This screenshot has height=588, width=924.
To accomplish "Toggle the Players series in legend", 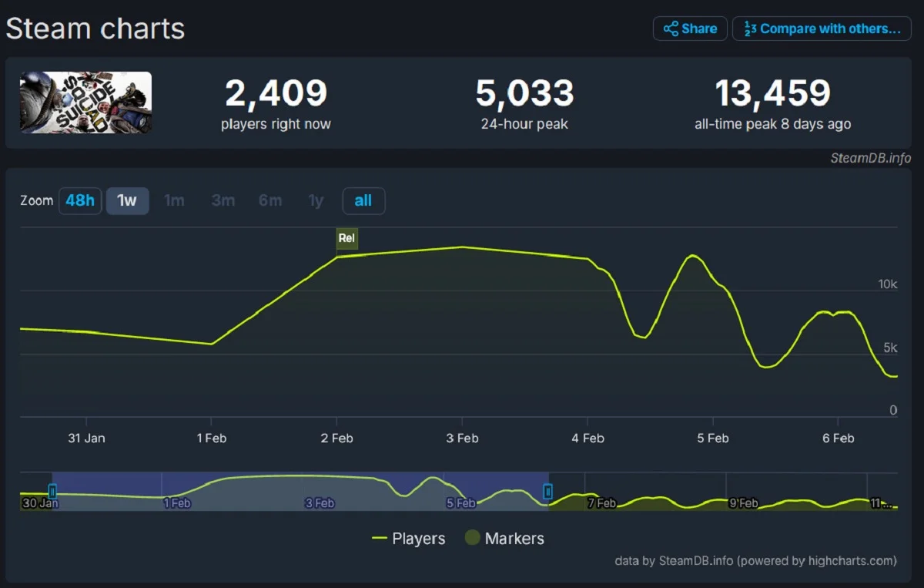I will tap(409, 539).
